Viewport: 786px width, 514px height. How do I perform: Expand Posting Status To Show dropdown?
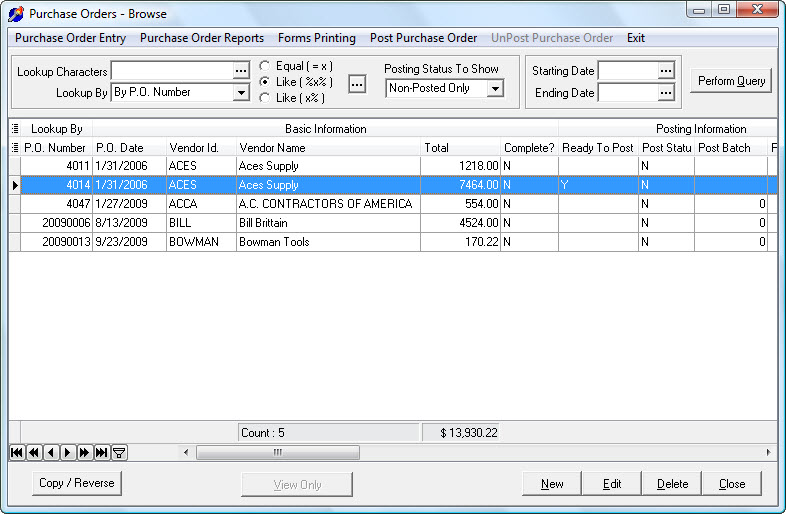click(x=495, y=88)
